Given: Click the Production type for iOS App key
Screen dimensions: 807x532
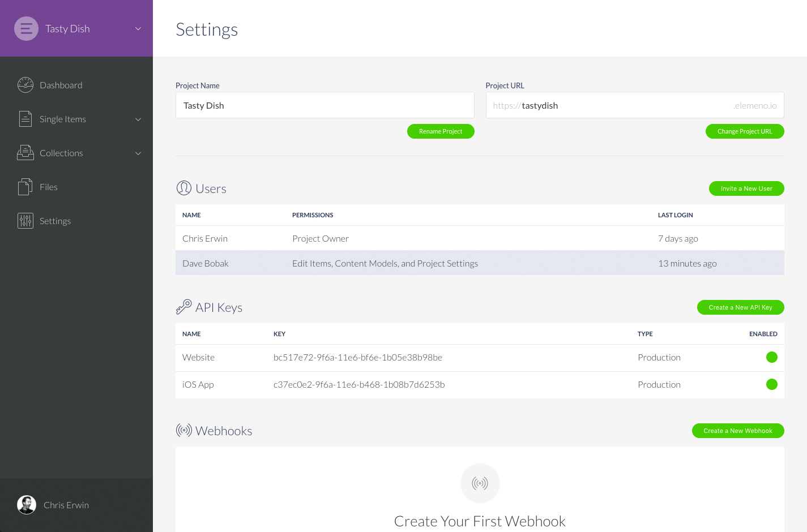Looking at the screenshot, I should point(659,384).
